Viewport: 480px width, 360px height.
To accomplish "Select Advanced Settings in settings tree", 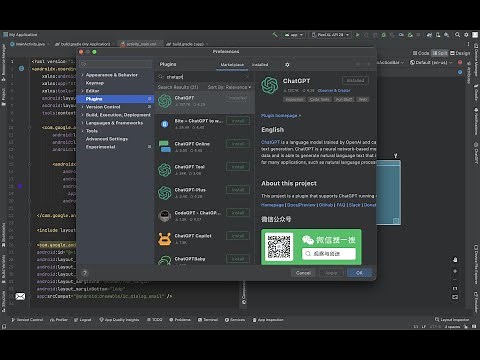I will point(107,139).
